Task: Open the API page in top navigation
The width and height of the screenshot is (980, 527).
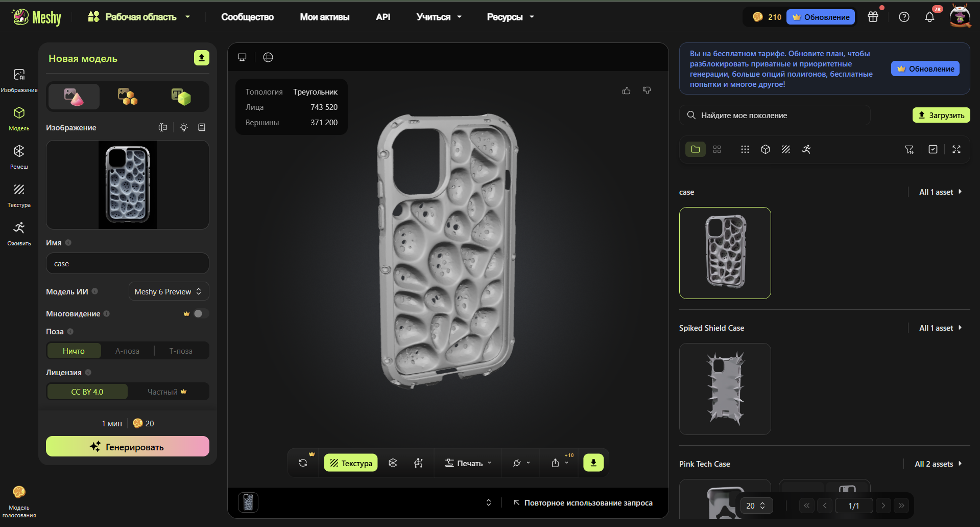Action: pos(383,17)
